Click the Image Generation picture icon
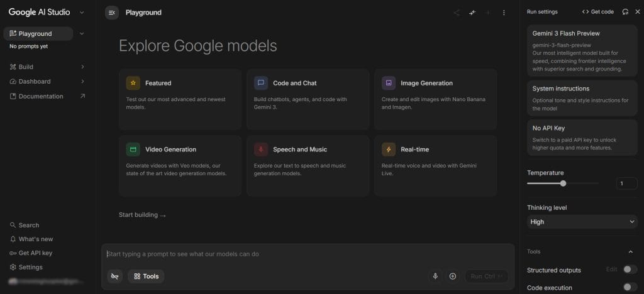 click(389, 83)
